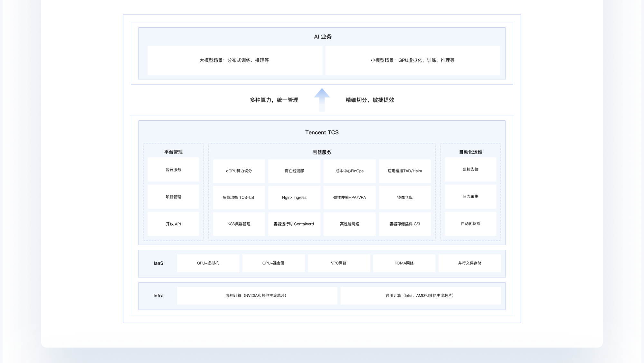Select 负载均衡 TCS-LB box
The image size is (644, 363).
click(x=239, y=197)
